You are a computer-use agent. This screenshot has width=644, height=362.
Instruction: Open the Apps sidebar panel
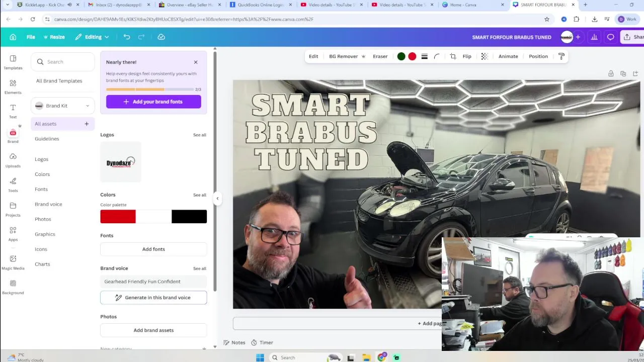tap(13, 234)
